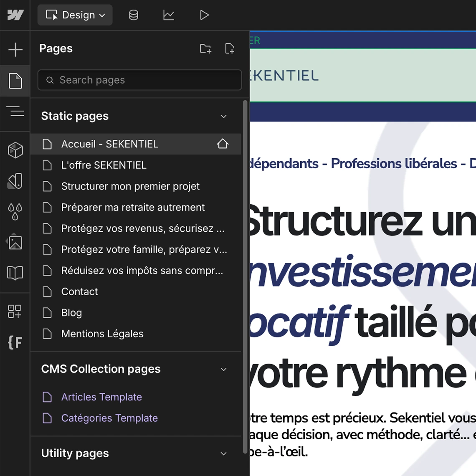Screen dimensions: 476x476
Task: Open Protégez votre famille page
Action: pyautogui.click(x=136, y=250)
